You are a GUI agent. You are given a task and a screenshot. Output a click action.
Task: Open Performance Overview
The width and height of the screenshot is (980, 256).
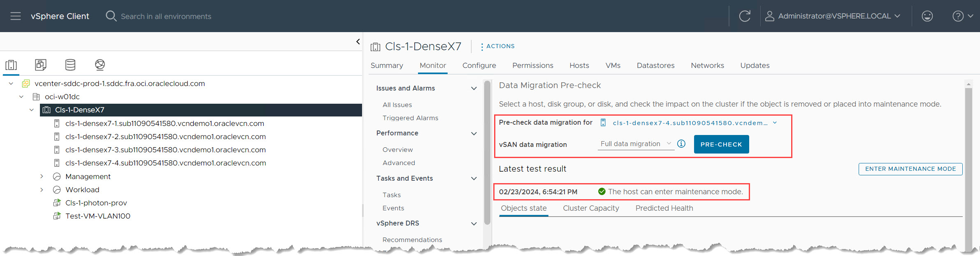click(398, 150)
